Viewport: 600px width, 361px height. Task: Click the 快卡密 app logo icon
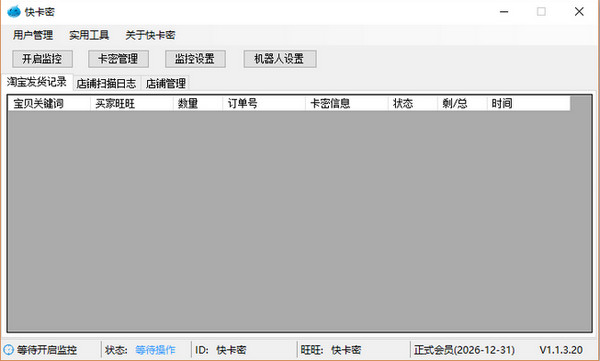[14, 11]
